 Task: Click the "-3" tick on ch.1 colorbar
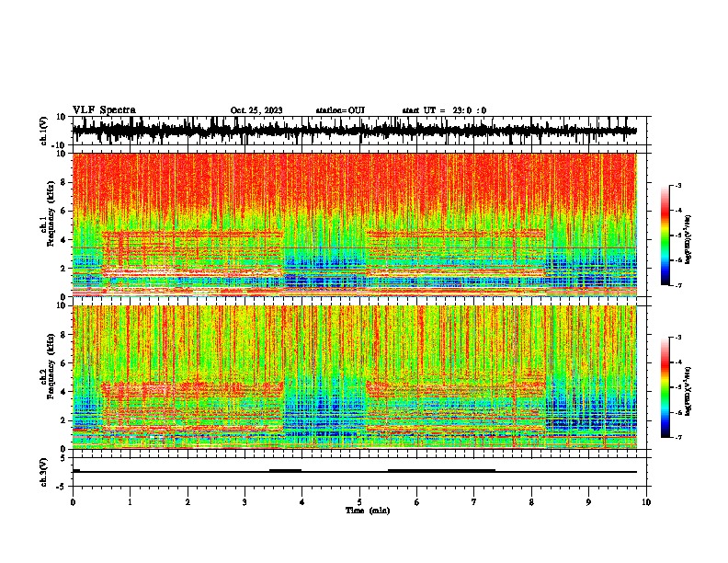click(x=677, y=186)
